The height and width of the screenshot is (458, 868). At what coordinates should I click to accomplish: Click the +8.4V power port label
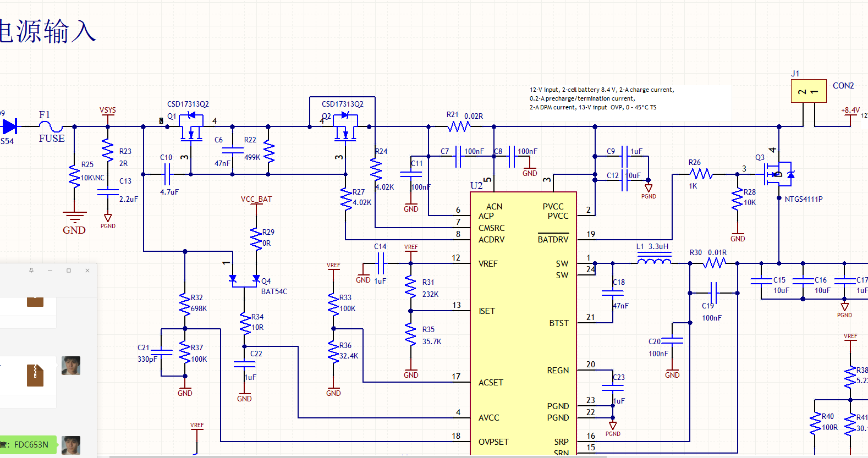850,110
